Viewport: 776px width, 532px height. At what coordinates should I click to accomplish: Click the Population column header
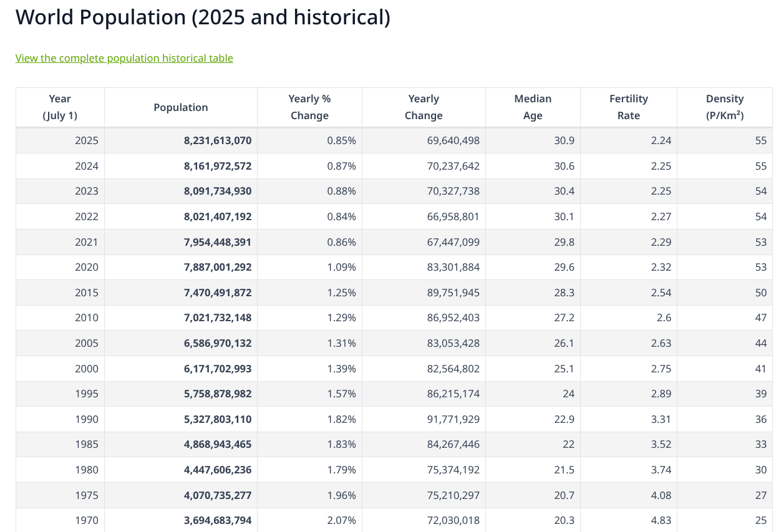coord(181,107)
